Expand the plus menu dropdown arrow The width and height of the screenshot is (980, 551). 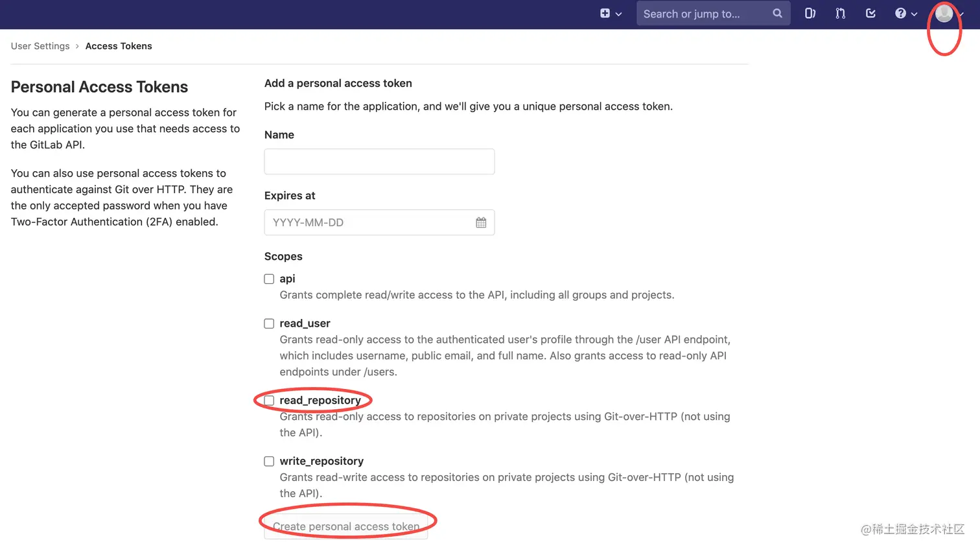coord(619,14)
